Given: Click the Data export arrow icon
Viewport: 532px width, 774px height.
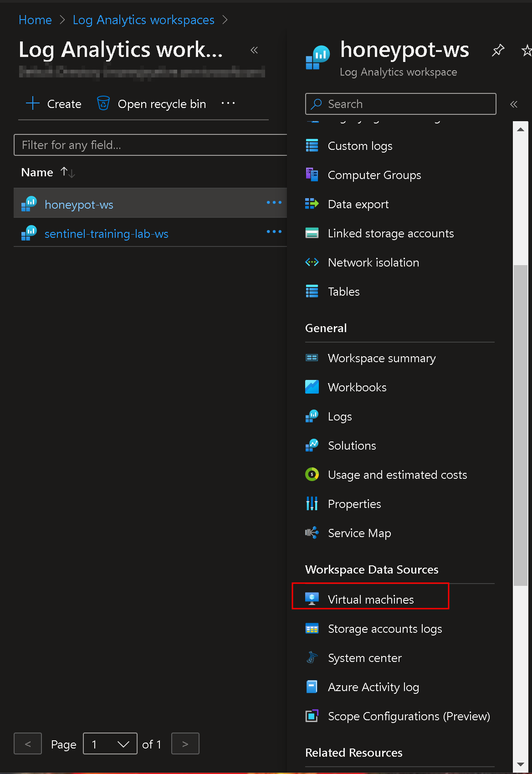Looking at the screenshot, I should (312, 204).
